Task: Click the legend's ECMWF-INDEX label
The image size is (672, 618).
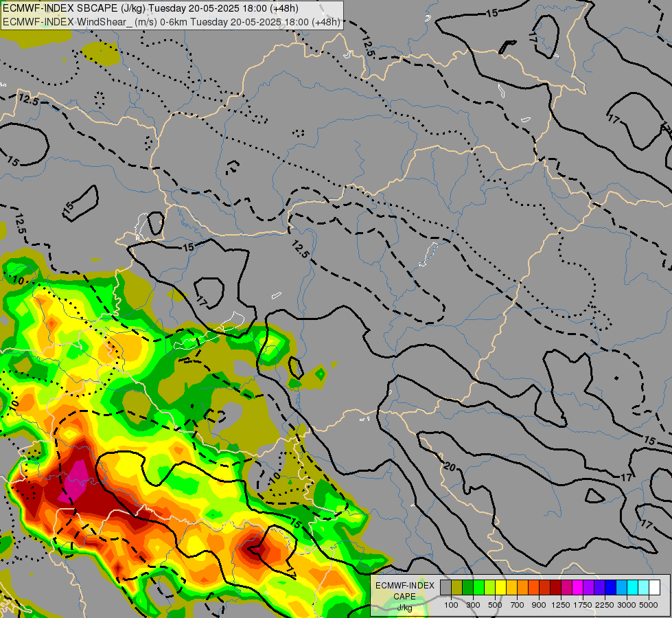Action: click(x=405, y=586)
